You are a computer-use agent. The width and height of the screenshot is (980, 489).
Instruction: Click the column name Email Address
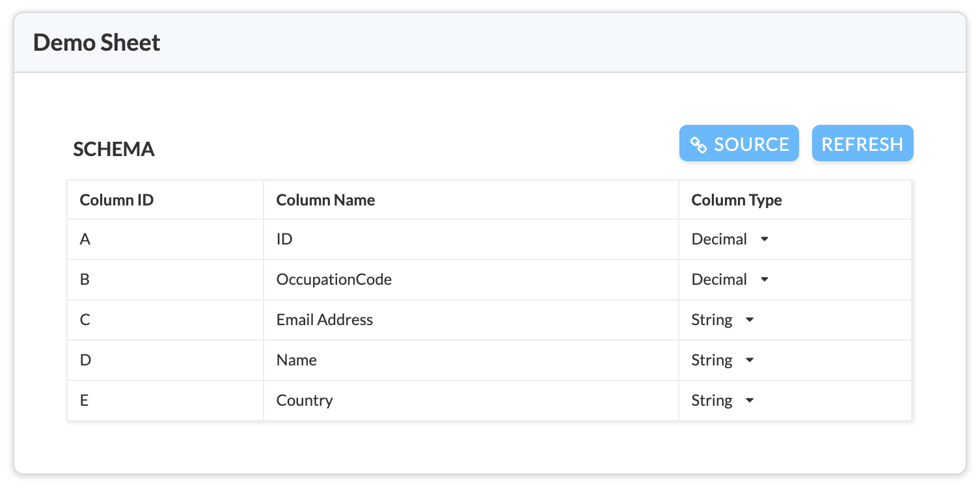pyautogui.click(x=325, y=320)
